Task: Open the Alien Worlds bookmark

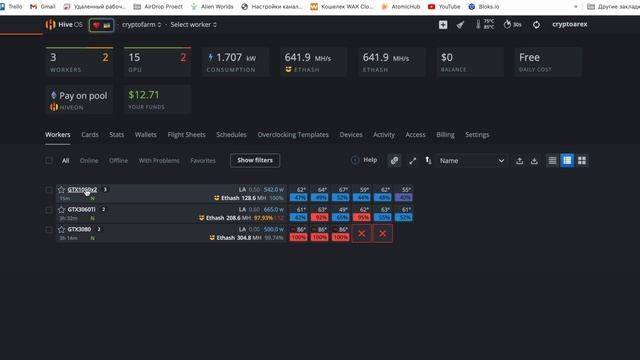Action: [212, 7]
